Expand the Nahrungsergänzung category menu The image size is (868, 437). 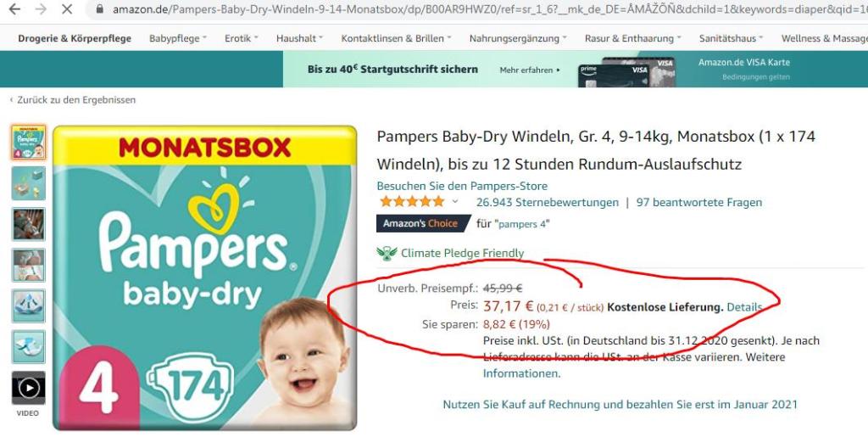tap(518, 38)
